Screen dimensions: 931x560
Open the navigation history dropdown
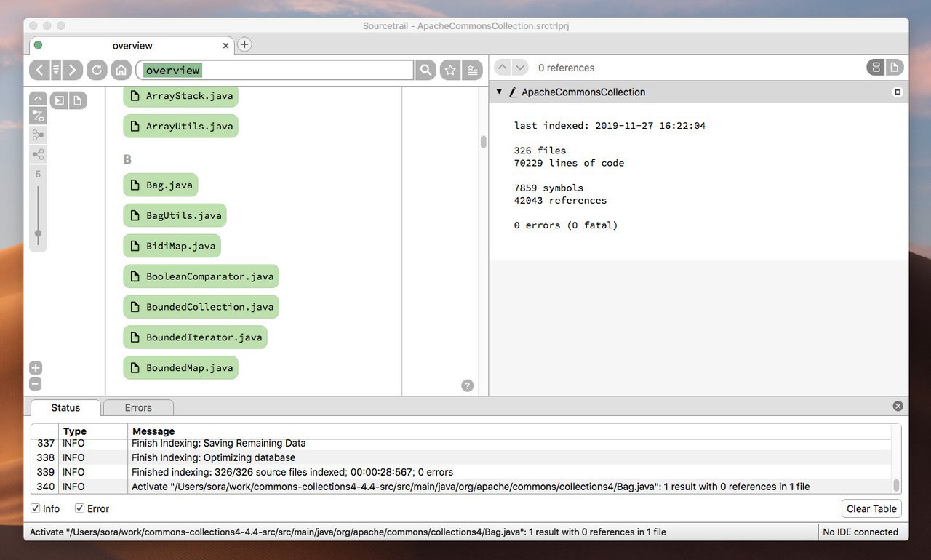click(56, 70)
